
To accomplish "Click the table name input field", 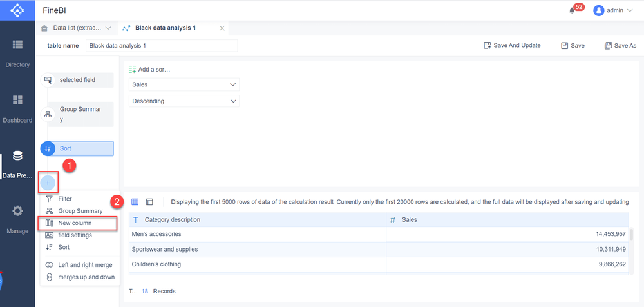I will 162,46.
